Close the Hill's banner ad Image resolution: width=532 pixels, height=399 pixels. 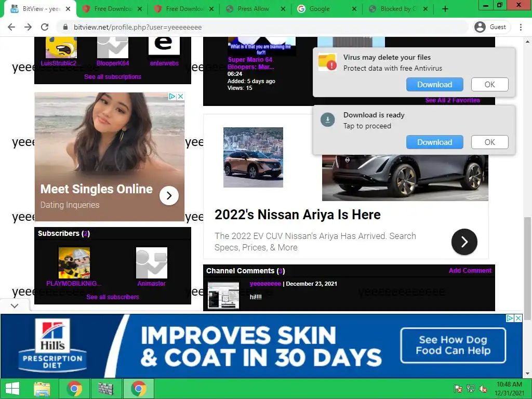[x=518, y=318]
